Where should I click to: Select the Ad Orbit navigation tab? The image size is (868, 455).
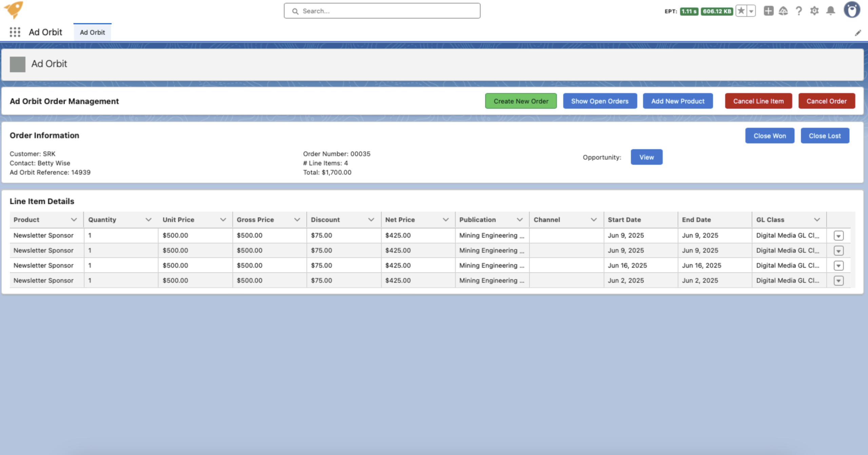92,32
